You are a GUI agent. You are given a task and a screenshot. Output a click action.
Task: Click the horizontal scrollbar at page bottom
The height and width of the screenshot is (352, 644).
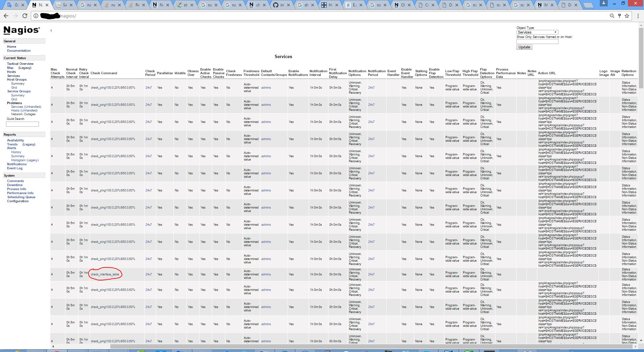click(x=235, y=346)
